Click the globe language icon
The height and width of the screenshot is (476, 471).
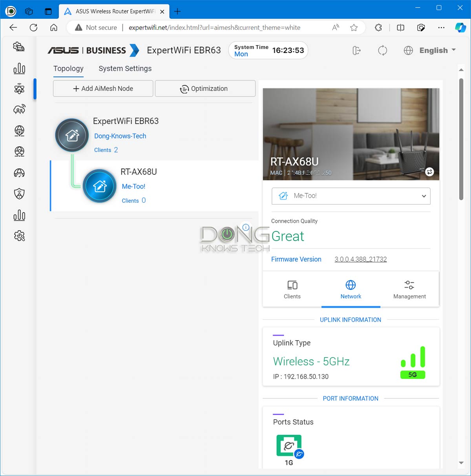pyautogui.click(x=408, y=50)
